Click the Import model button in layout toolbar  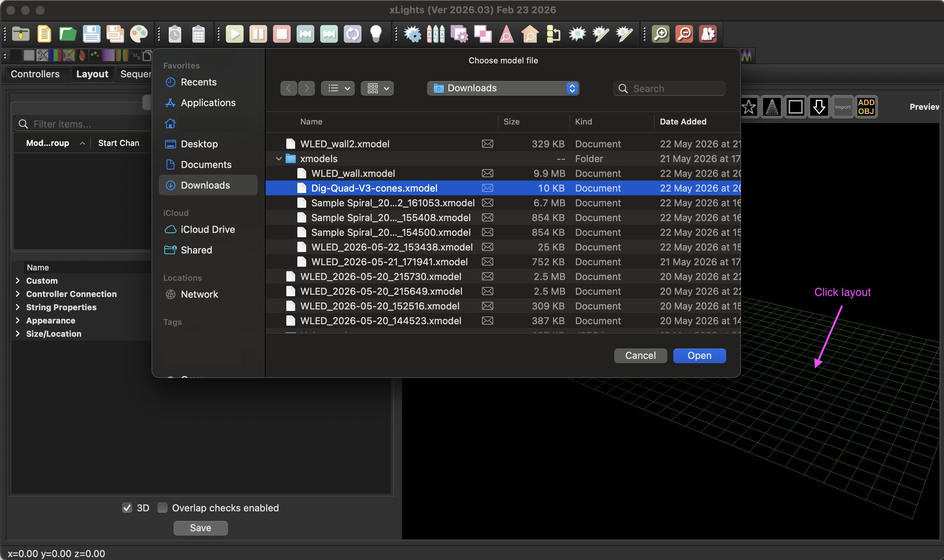(x=843, y=107)
